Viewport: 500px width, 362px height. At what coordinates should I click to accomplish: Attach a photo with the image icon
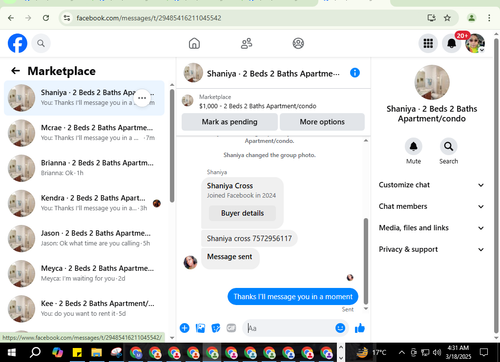200,328
